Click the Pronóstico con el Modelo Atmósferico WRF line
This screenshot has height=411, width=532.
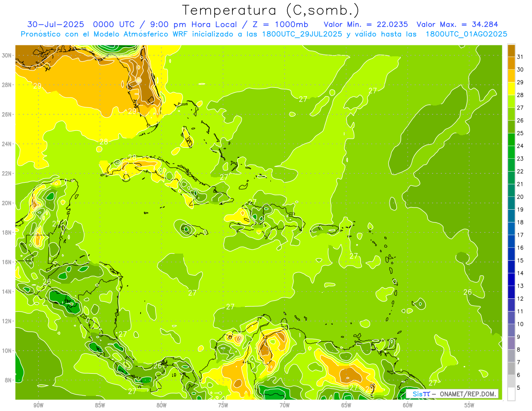264,34
